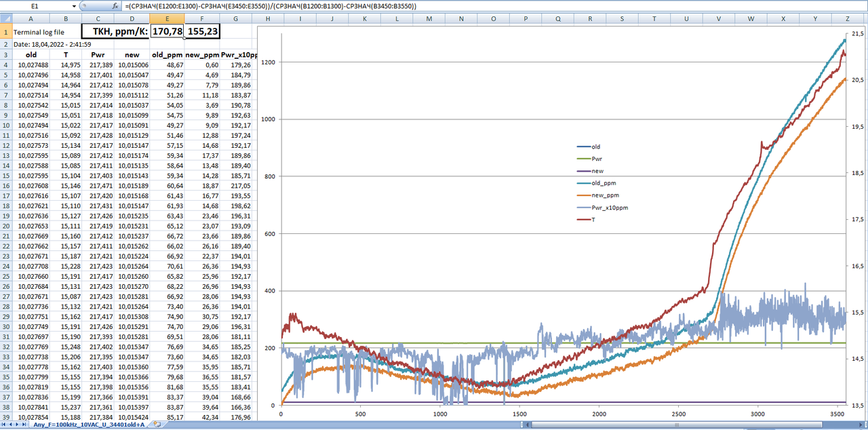Click the 1200 label on left chart axis
Image resolution: width=868 pixels, height=430 pixels.
269,62
